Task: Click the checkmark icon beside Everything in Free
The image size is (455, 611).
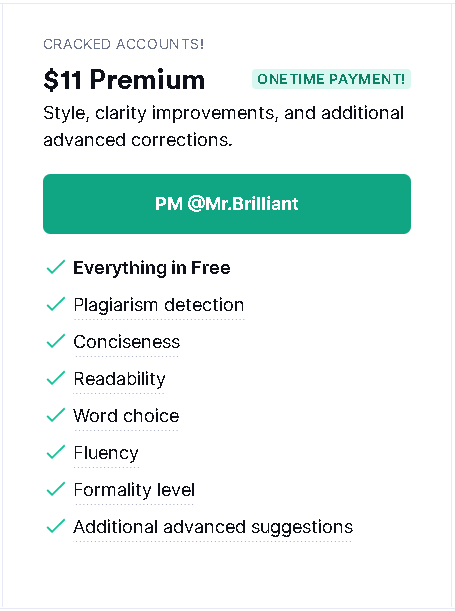Action: point(55,267)
